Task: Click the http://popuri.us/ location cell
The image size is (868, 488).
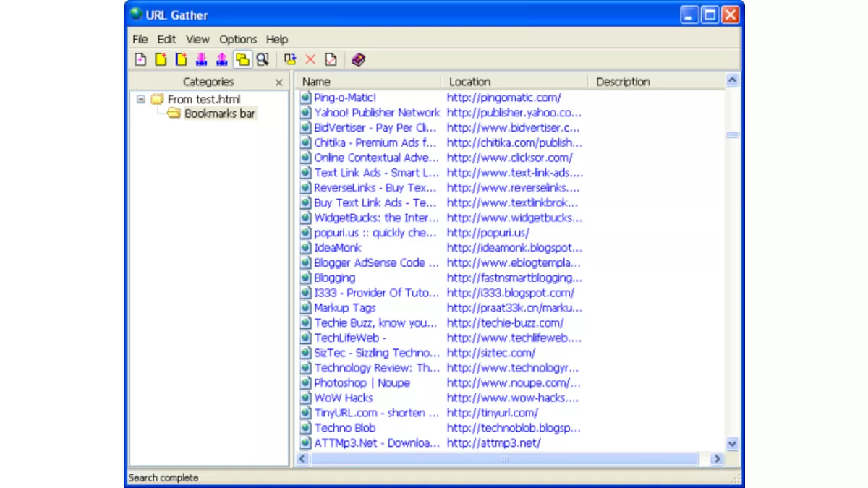Action: coord(488,232)
